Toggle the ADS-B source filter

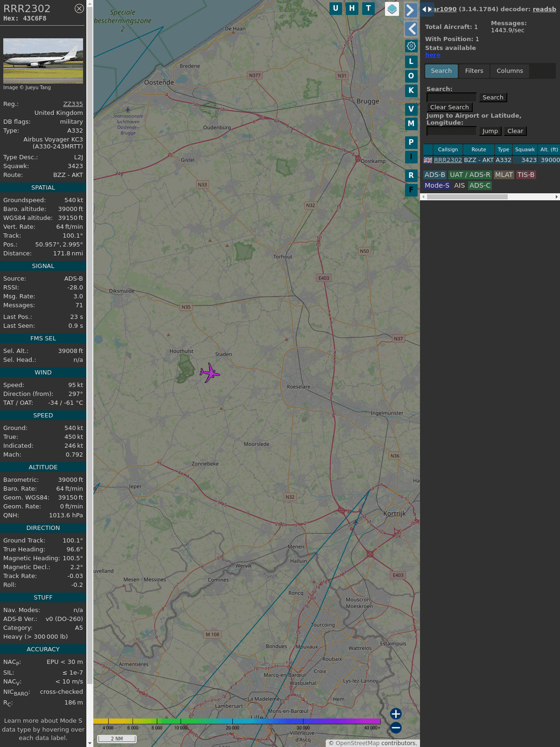click(435, 175)
